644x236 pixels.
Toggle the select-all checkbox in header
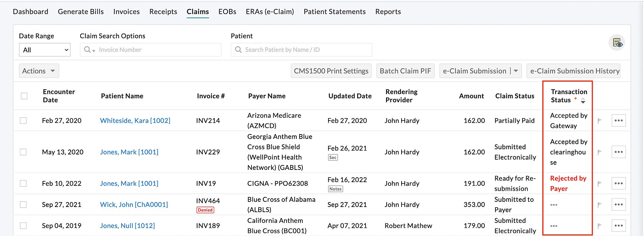(24, 96)
